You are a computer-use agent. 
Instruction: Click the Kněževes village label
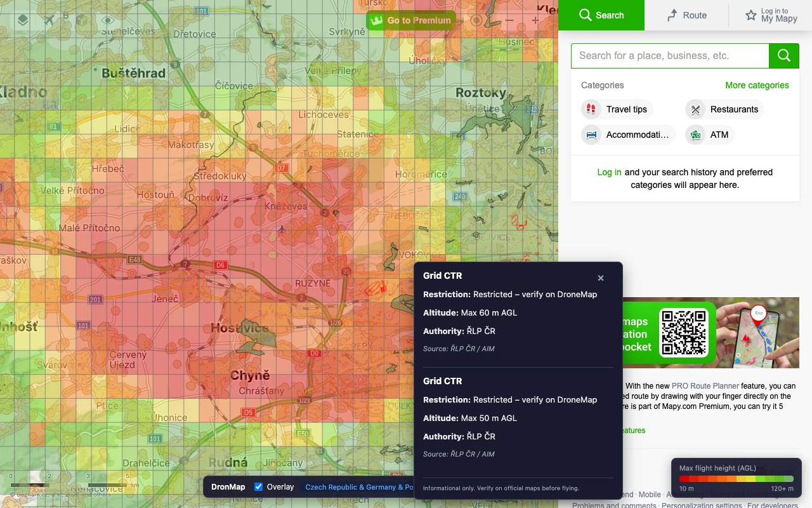pyautogui.click(x=285, y=206)
